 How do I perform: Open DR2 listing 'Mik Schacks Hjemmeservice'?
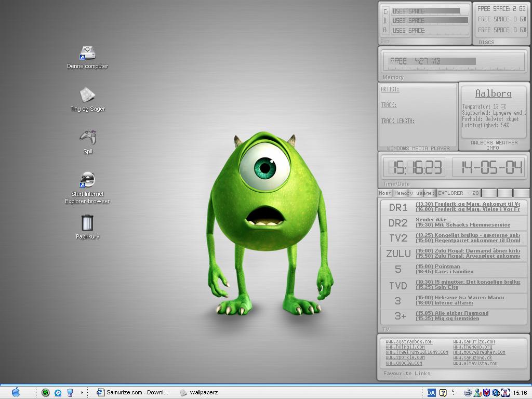[x=463, y=225]
